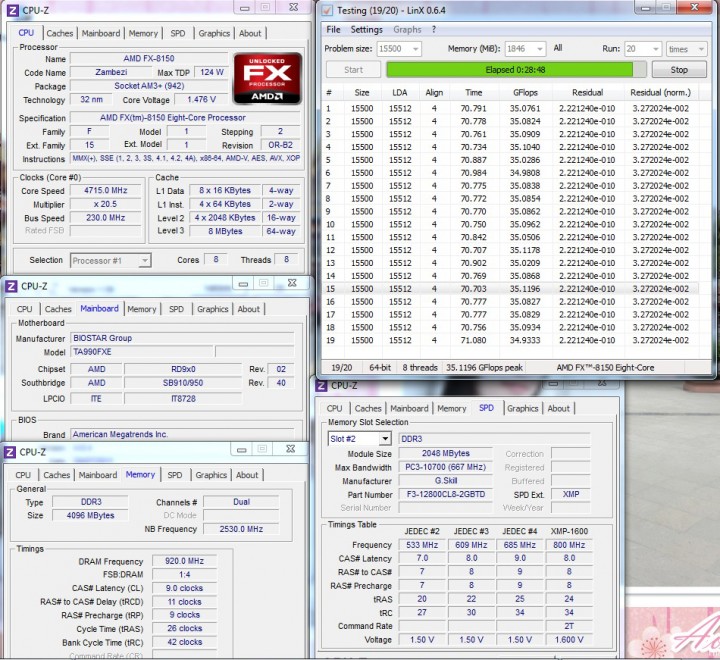Click the green Elapsed progress bar
Viewport: 720px width, 660px height.
pyautogui.click(x=516, y=70)
